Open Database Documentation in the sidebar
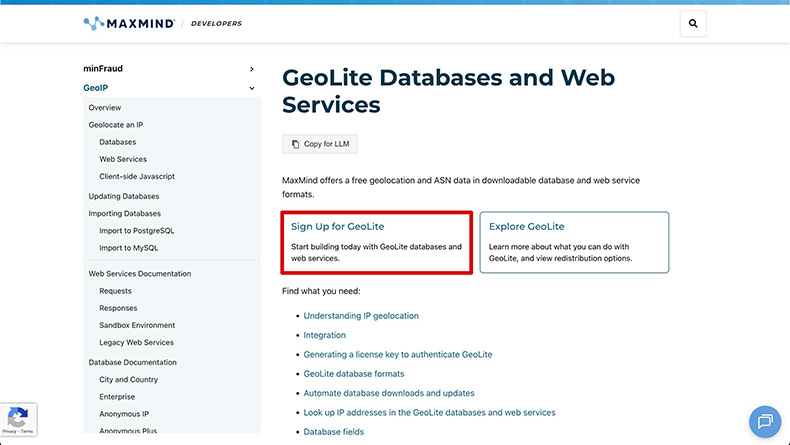Viewport: 790px width, 445px height. (x=133, y=362)
